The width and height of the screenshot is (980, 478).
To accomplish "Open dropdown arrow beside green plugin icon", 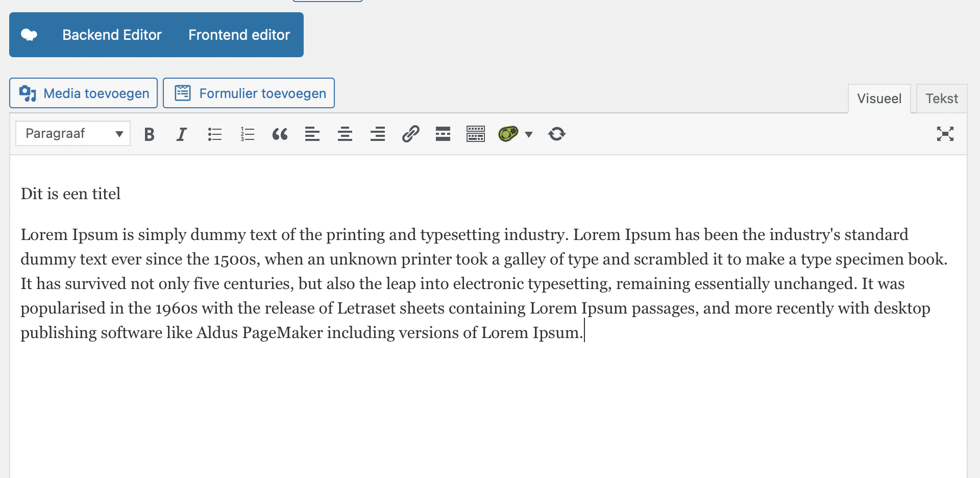I will [529, 135].
